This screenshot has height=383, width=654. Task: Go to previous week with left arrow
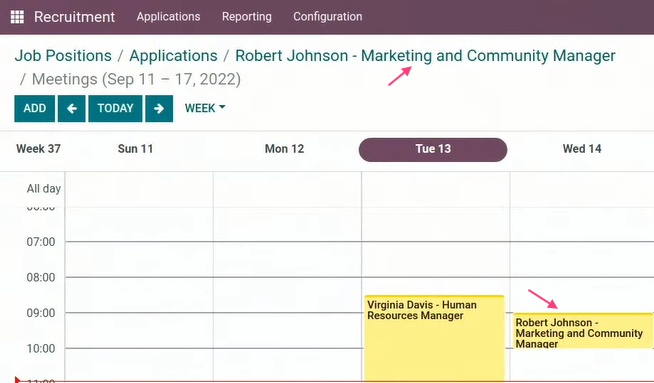(x=72, y=108)
